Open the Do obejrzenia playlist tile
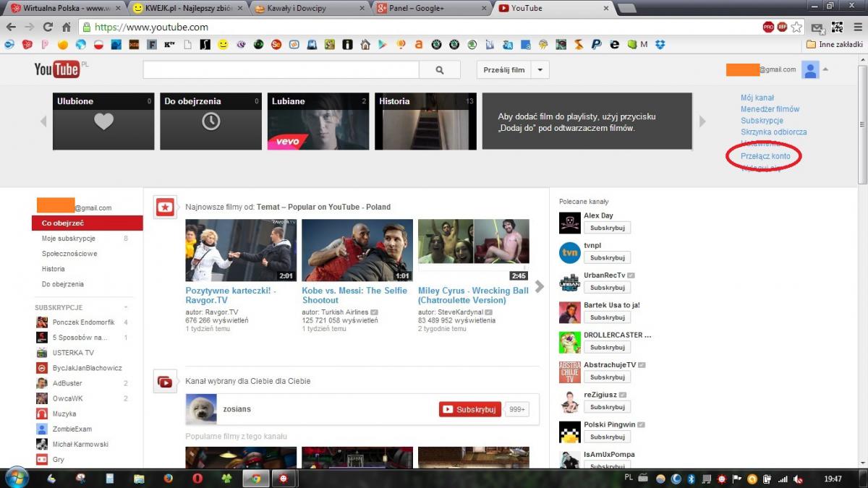The height and width of the screenshot is (488, 868). click(x=210, y=121)
